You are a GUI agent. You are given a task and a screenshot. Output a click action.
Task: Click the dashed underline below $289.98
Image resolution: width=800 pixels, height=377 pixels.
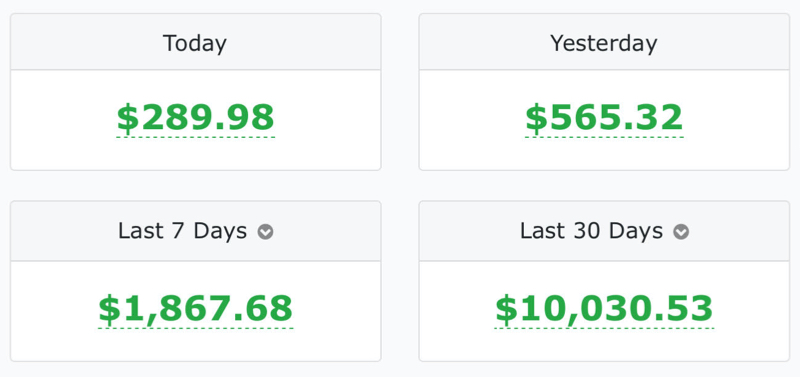coord(195,137)
